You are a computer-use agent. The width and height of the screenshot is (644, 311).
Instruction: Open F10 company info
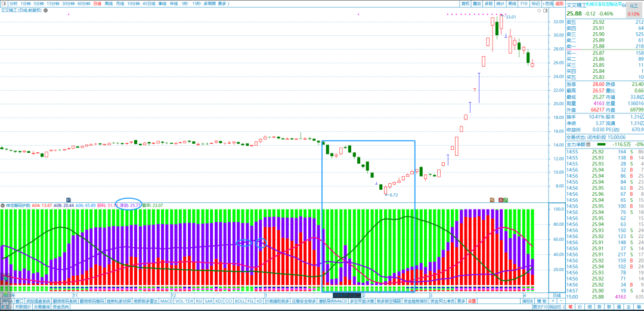pyautogui.click(x=524, y=4)
